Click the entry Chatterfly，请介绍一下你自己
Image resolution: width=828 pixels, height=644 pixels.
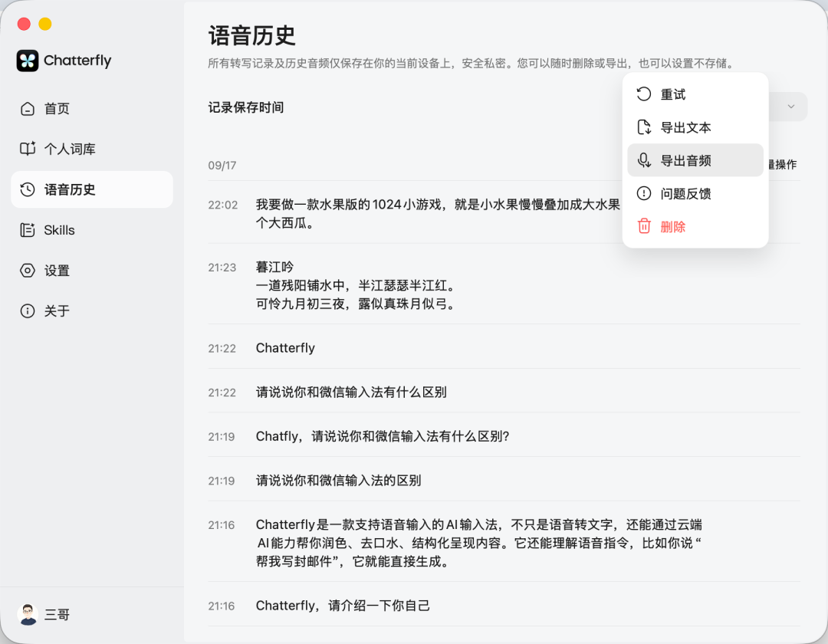504,606
